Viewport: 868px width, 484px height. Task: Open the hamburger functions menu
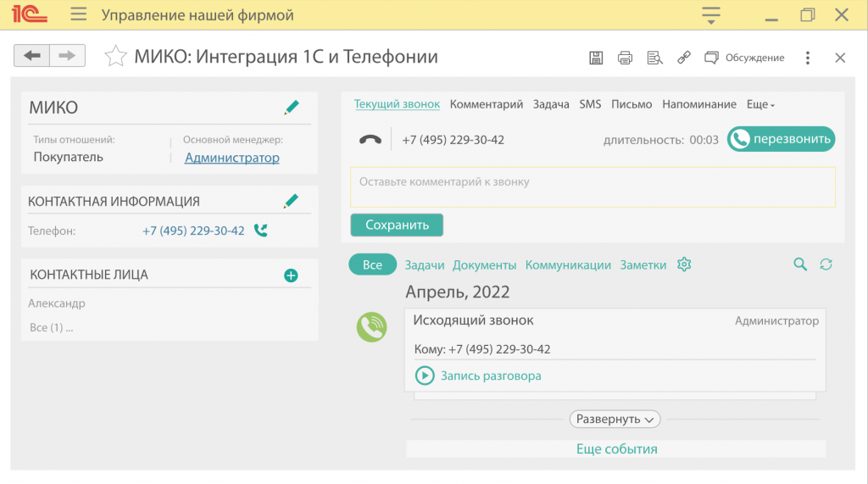[x=79, y=14]
